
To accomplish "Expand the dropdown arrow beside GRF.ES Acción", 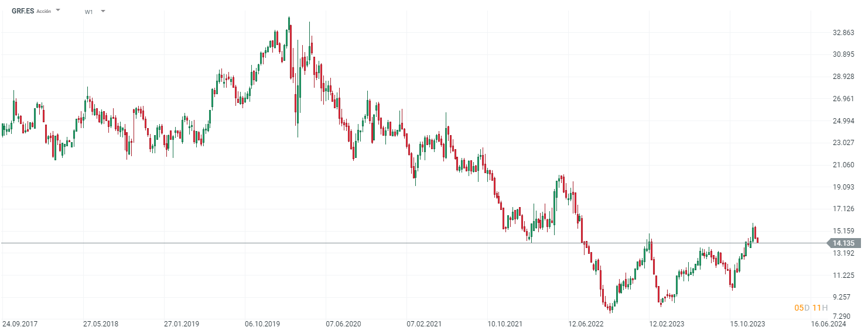I will [x=58, y=11].
